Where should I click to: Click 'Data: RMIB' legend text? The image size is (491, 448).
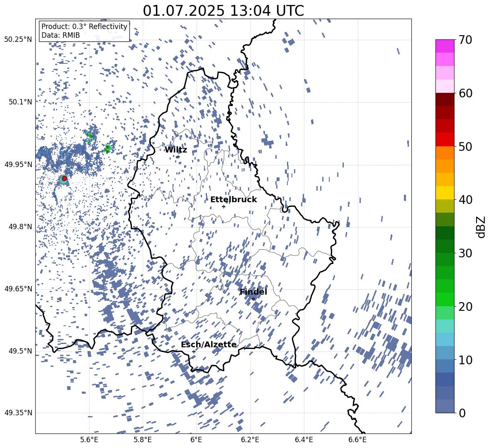coord(61,35)
